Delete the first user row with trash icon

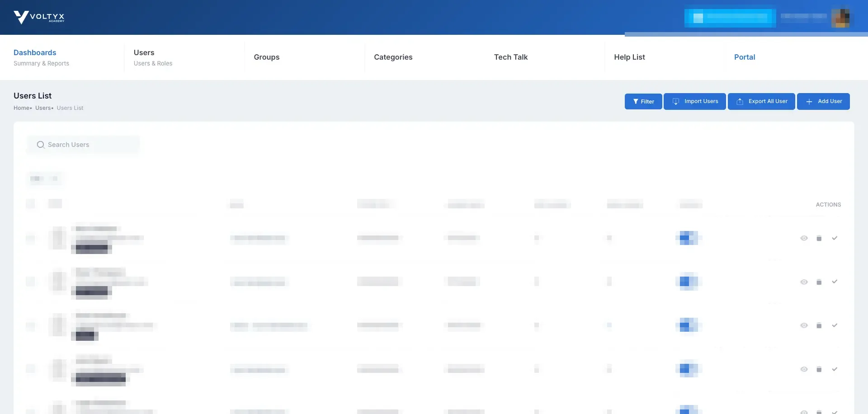(x=819, y=238)
